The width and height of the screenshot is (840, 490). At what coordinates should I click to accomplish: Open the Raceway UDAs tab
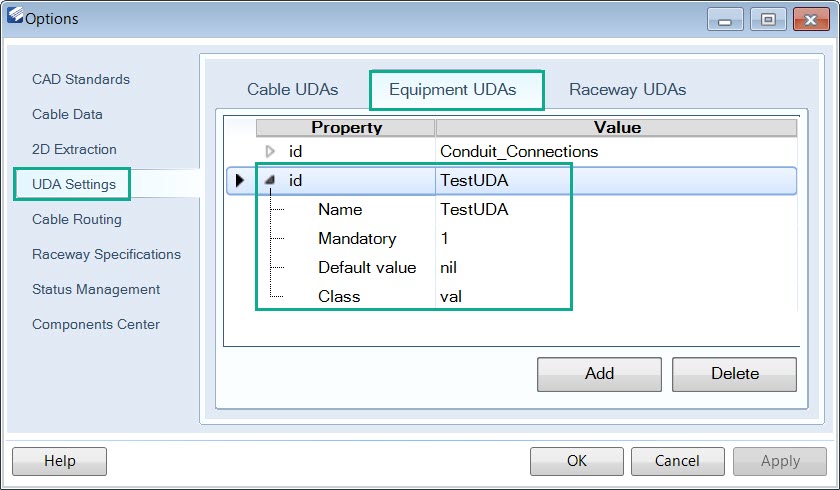click(x=627, y=89)
